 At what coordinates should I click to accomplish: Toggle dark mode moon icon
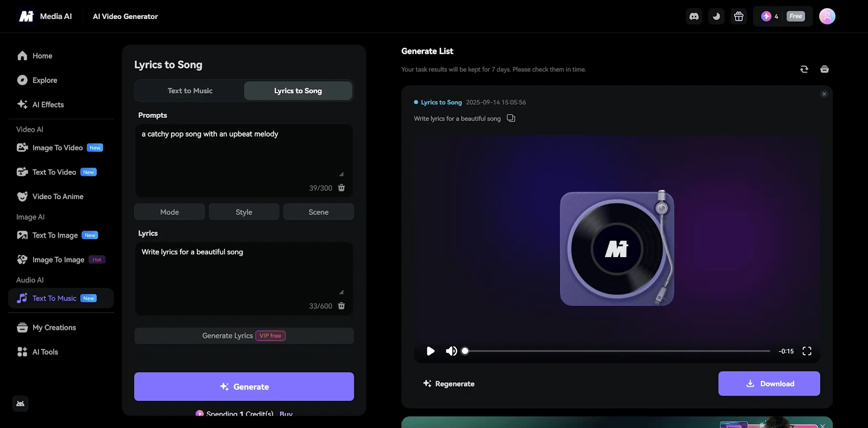[x=716, y=16]
